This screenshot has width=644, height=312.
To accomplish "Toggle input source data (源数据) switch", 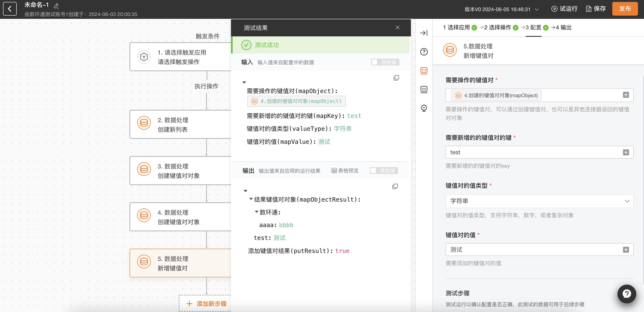I will [x=385, y=62].
